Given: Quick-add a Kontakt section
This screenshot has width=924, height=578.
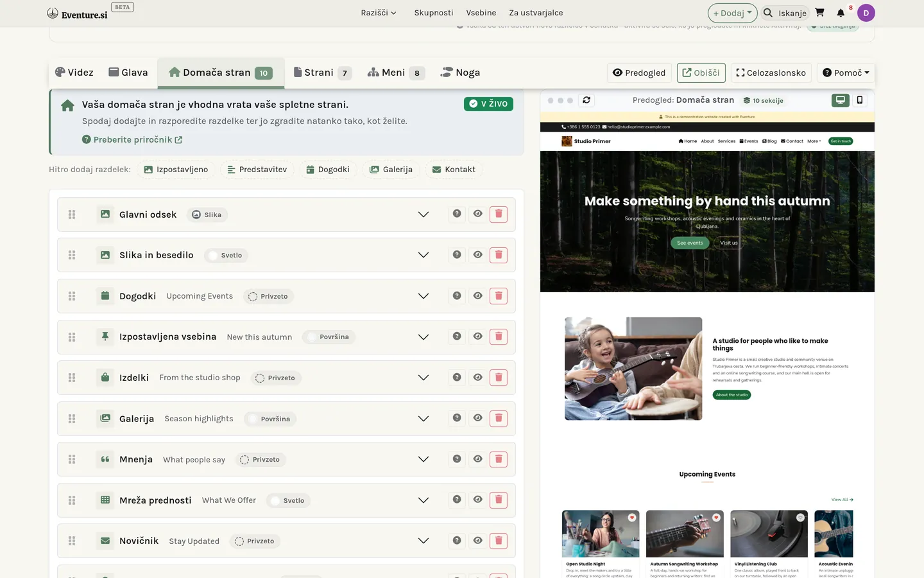Looking at the screenshot, I should tap(454, 170).
